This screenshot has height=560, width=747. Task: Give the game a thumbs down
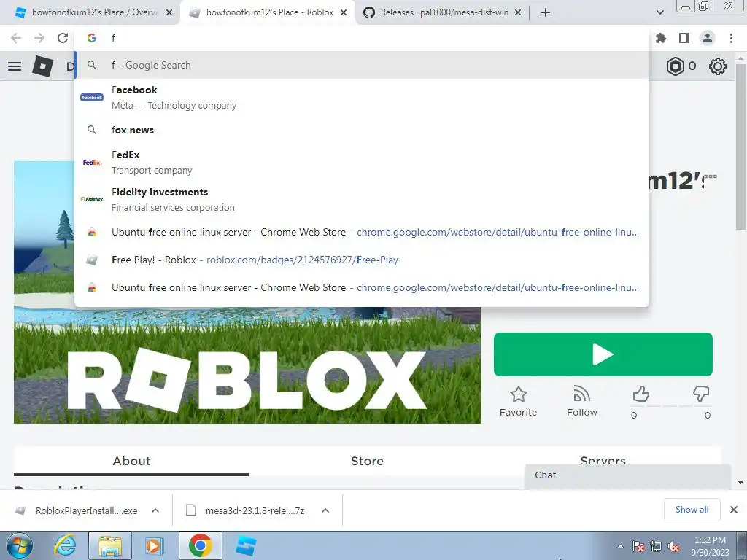click(701, 394)
